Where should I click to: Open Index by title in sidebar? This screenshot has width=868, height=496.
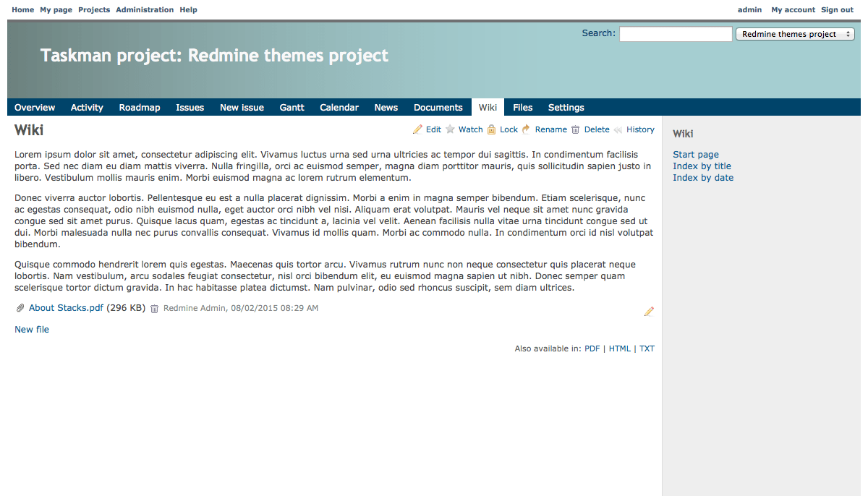point(702,166)
